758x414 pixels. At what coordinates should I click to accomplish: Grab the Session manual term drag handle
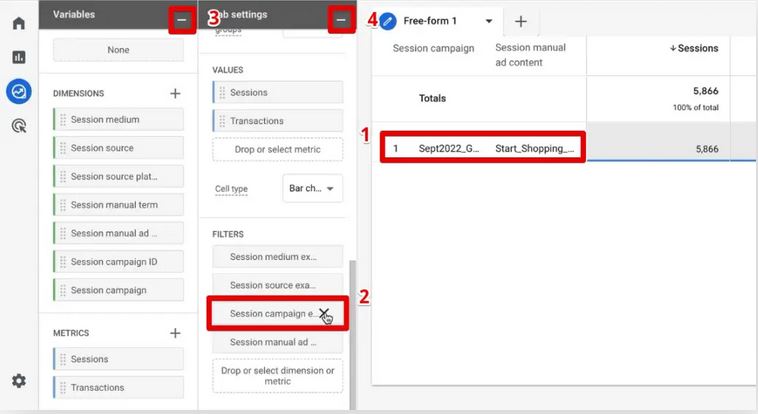point(63,205)
